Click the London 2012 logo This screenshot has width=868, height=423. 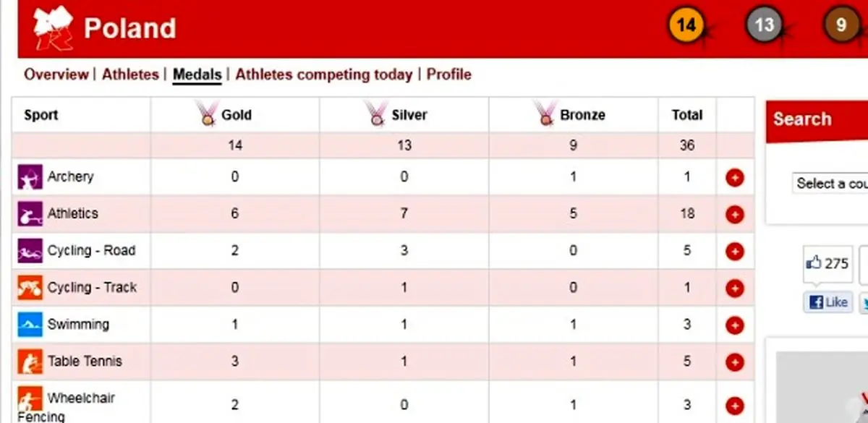[53, 27]
